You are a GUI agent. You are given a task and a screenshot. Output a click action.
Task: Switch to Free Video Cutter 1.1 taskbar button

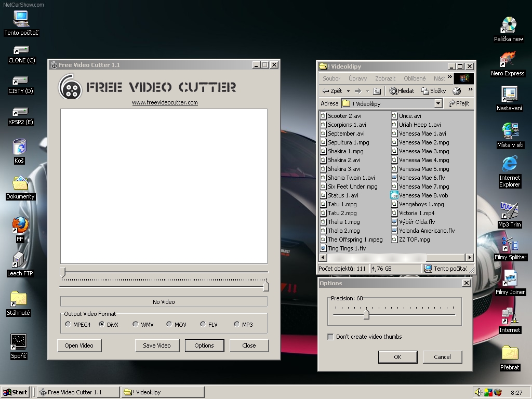tap(78, 392)
